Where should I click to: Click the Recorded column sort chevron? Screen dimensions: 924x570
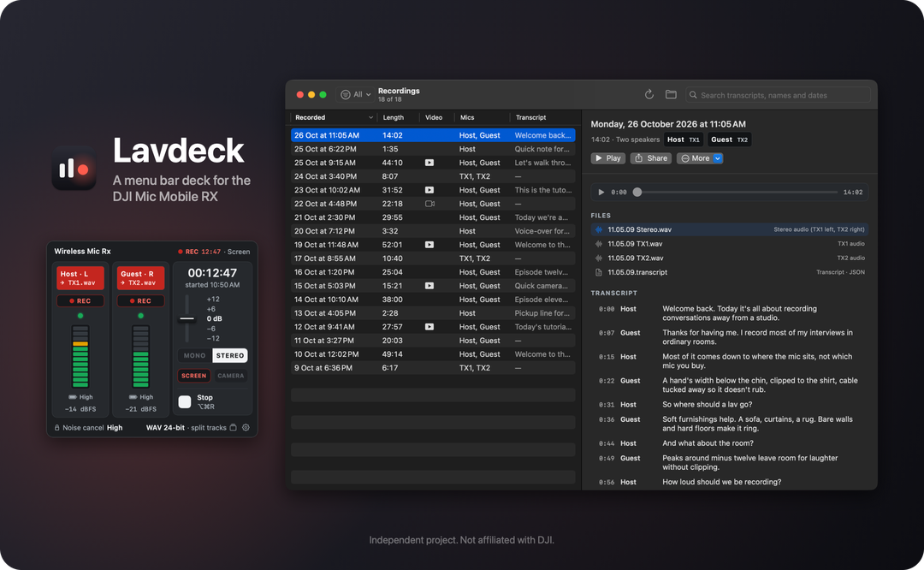370,117
